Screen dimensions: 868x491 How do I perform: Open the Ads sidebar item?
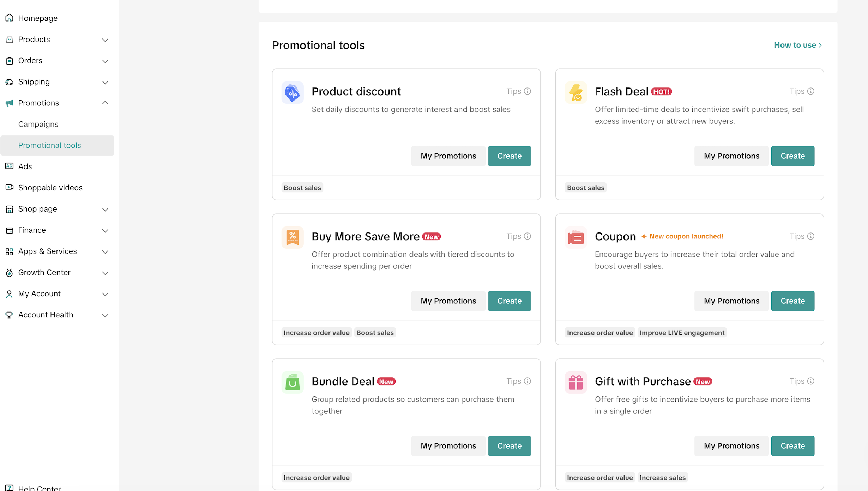25,166
